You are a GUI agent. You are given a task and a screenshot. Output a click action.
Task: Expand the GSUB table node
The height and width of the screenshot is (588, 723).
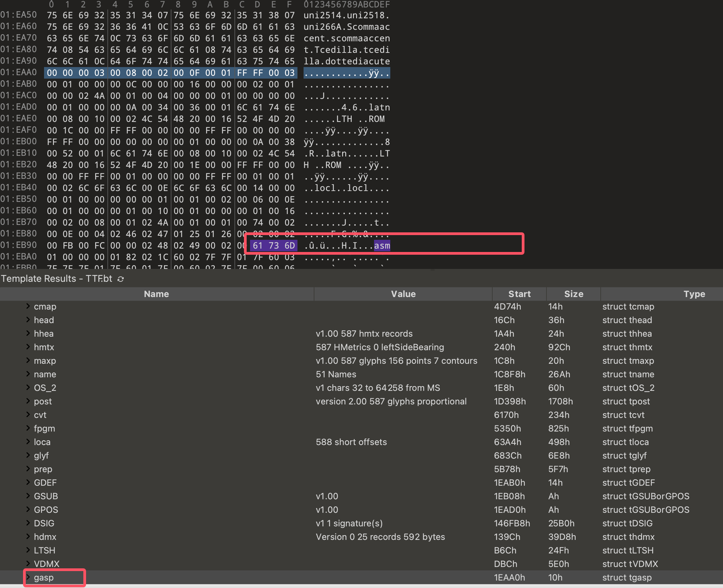tap(28, 496)
